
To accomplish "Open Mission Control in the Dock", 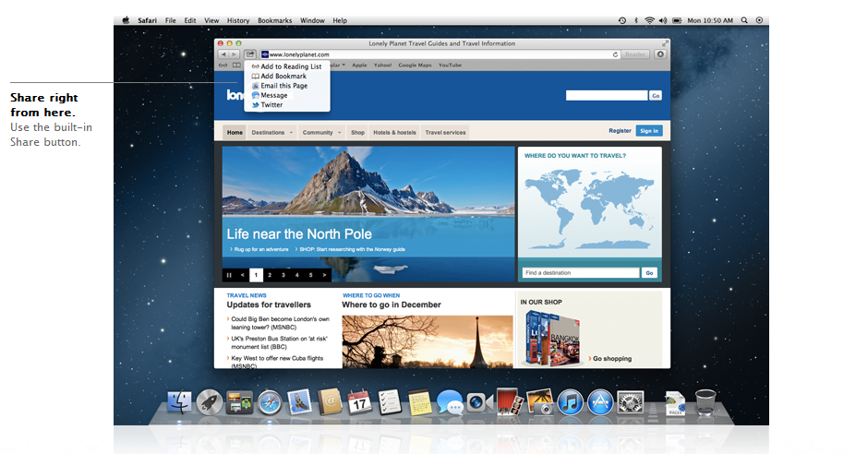I will pyautogui.click(x=239, y=402).
